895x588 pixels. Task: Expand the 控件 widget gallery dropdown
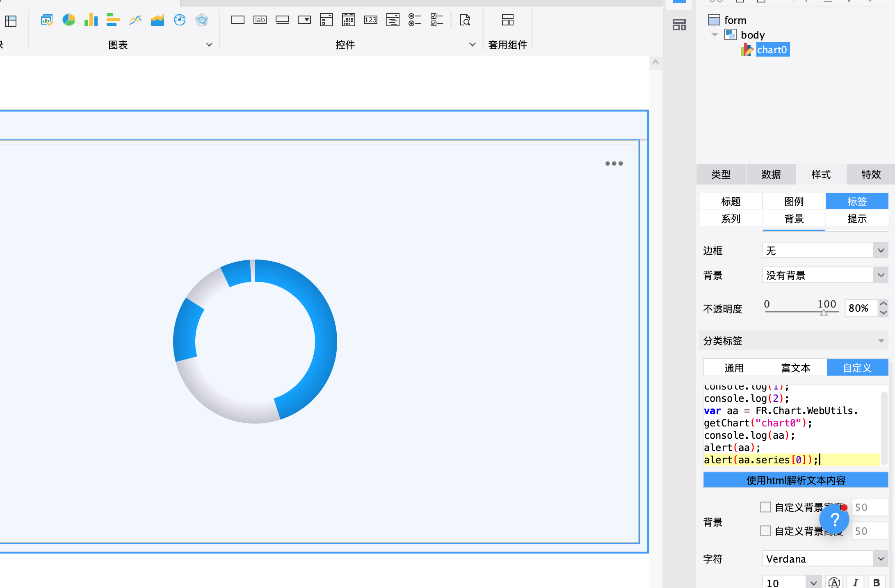tap(473, 44)
